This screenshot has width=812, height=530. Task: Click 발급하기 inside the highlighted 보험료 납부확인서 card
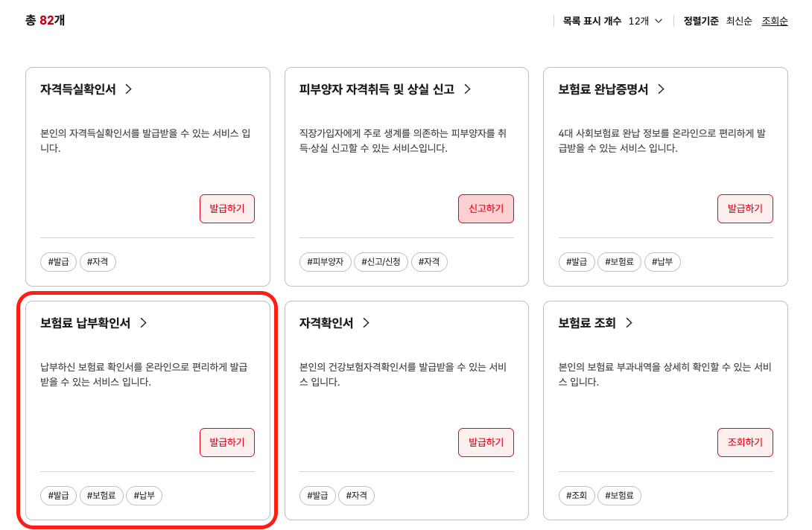pyautogui.click(x=226, y=442)
